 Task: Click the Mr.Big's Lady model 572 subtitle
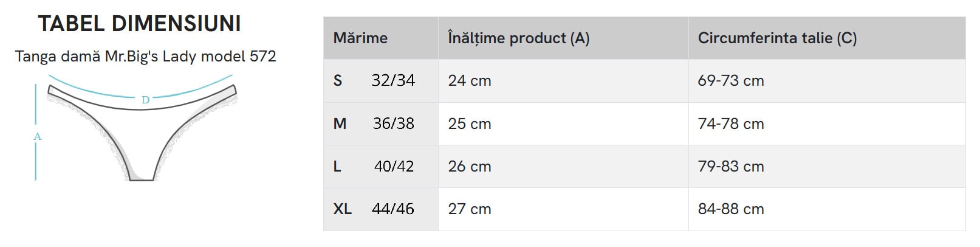tap(146, 57)
